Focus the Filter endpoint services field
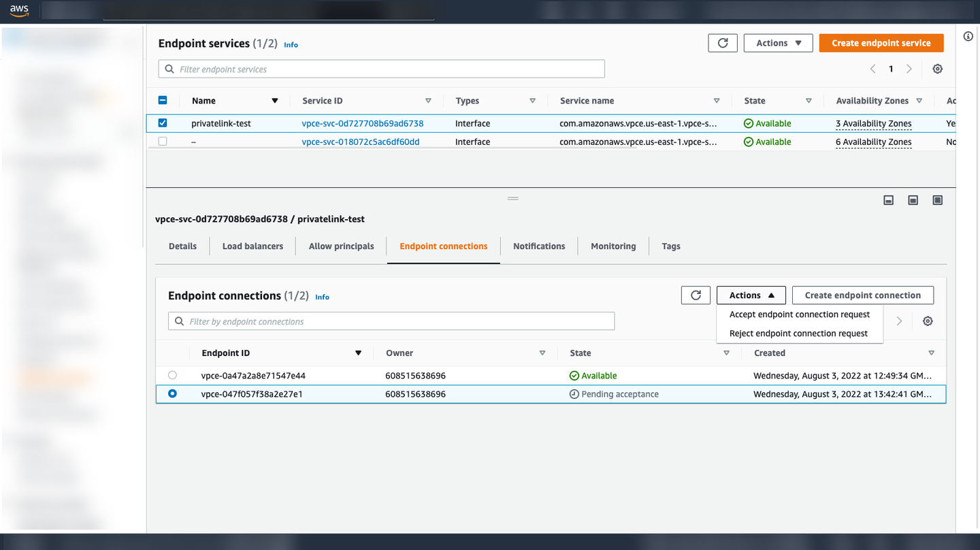980x550 pixels. [382, 69]
